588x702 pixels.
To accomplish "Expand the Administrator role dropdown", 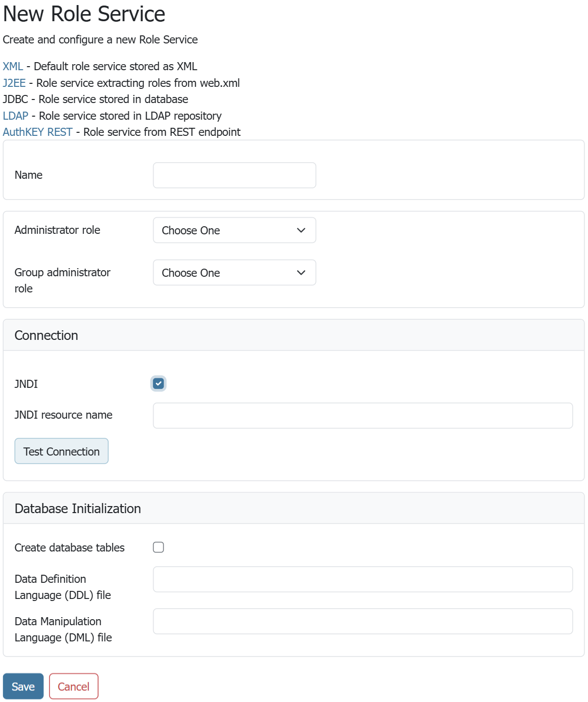I will [234, 230].
